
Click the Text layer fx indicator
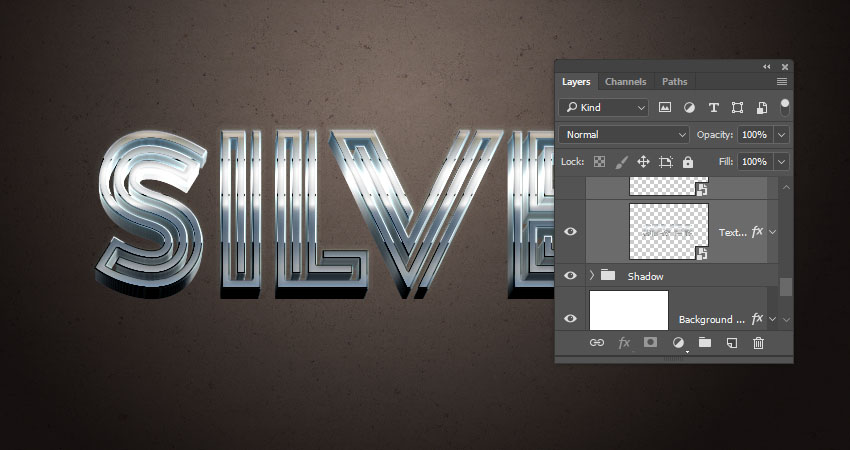pyautogui.click(x=757, y=232)
